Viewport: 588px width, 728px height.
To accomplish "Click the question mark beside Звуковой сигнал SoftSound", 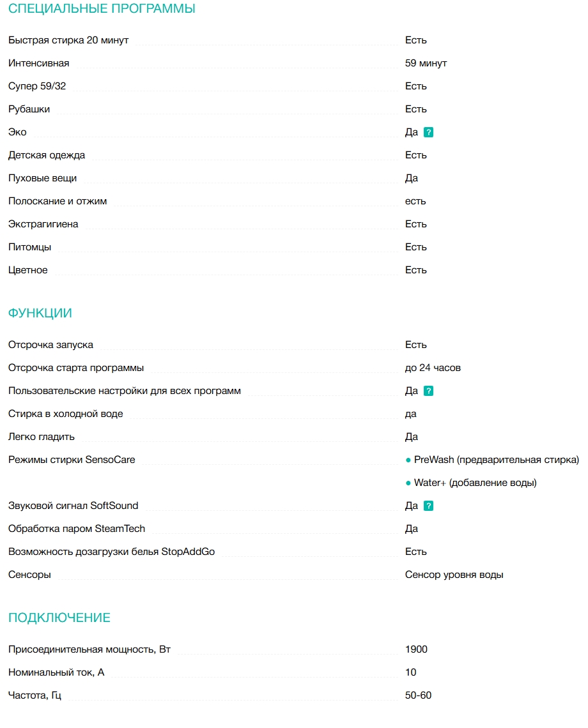I will coord(429,506).
